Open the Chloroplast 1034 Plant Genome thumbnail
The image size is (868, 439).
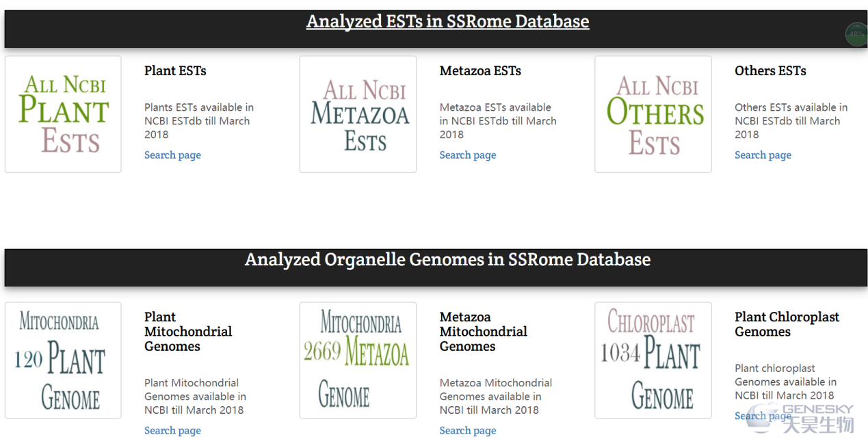(x=653, y=360)
